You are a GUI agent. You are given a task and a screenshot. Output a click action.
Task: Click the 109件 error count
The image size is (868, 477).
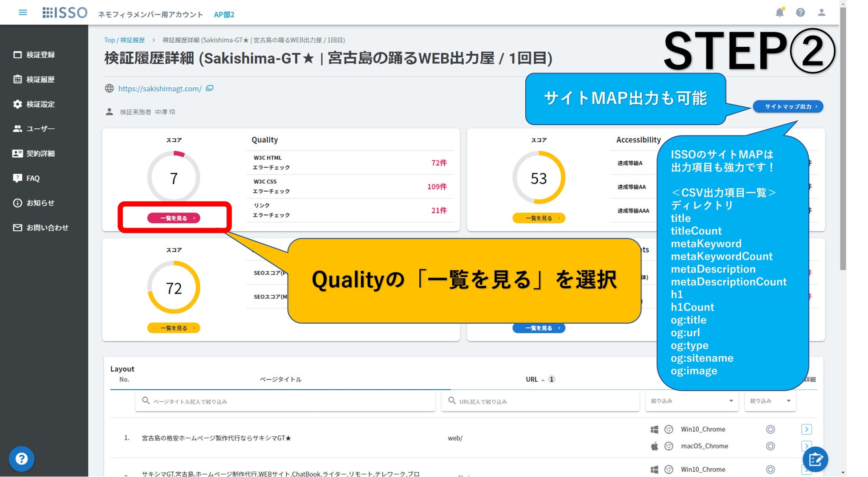437,187
